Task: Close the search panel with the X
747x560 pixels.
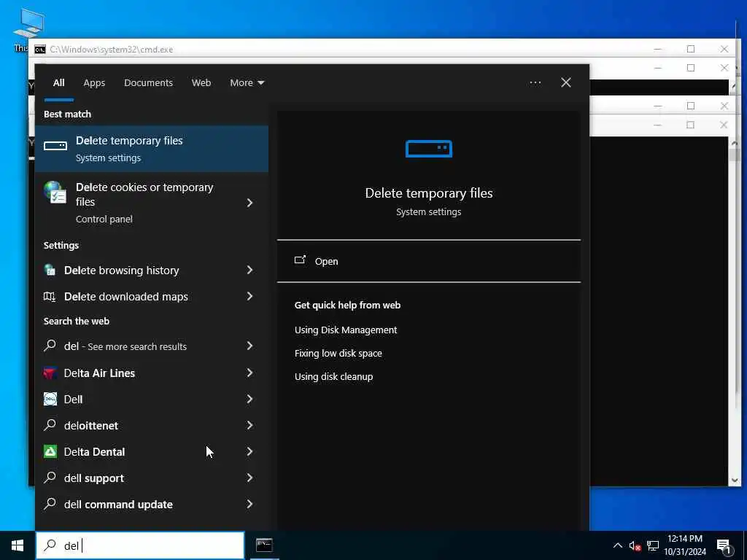Action: click(x=566, y=82)
